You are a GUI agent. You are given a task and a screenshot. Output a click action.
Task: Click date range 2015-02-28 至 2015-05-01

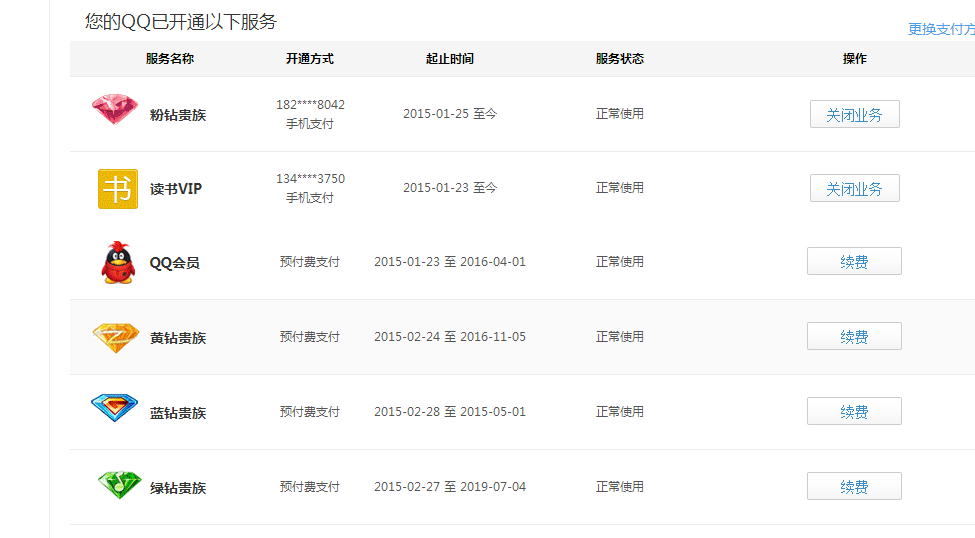click(x=450, y=412)
